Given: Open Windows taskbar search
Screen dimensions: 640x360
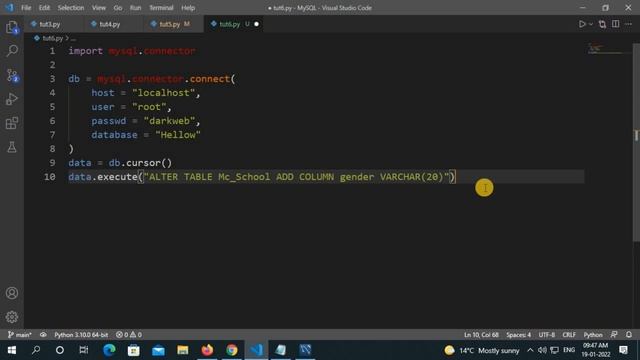Looking at the screenshot, I should [x=36, y=350].
